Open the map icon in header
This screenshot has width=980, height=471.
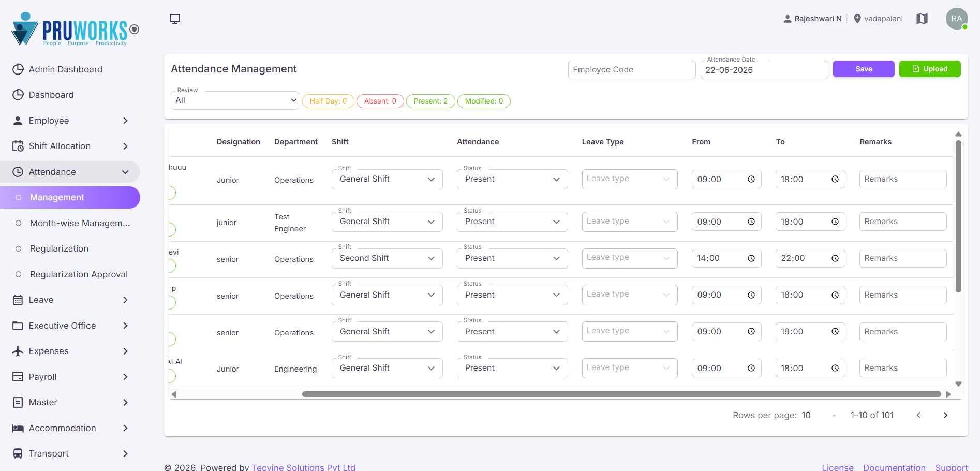(922, 19)
